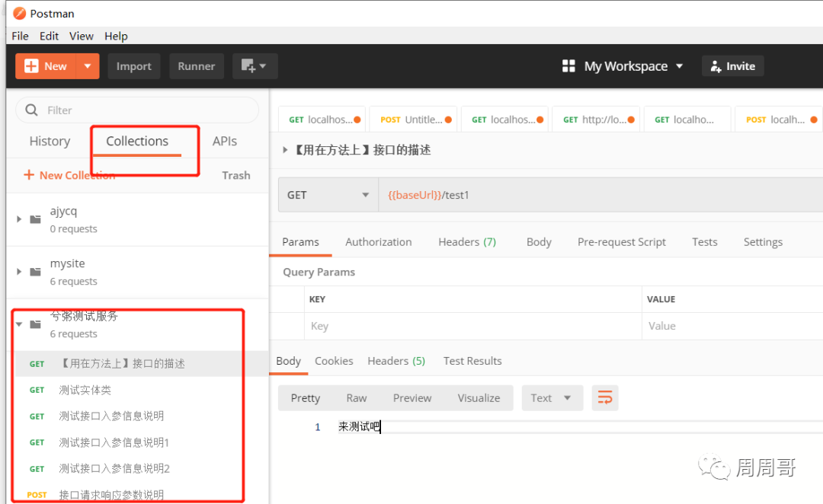Open the Runner
The width and height of the screenshot is (823, 504).
(197, 66)
